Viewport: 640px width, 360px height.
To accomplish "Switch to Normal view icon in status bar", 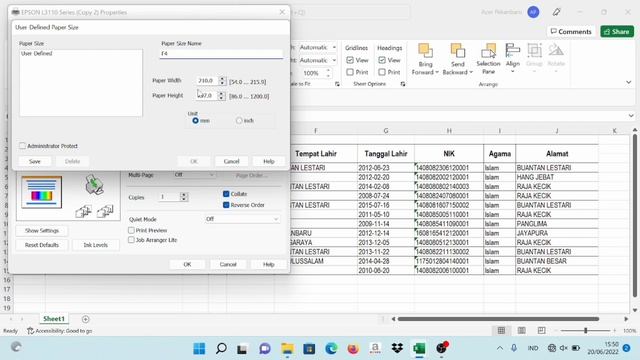I will click(x=501, y=330).
